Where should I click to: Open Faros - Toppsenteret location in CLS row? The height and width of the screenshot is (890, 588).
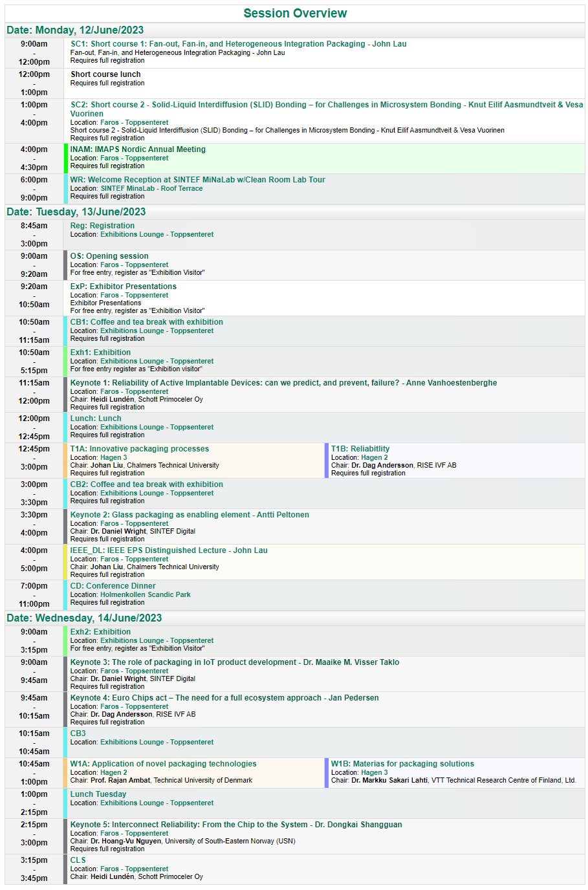pyautogui.click(x=134, y=869)
